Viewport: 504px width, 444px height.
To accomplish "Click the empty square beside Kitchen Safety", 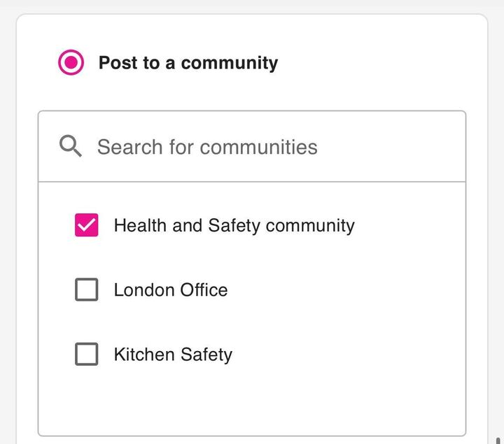I will tap(87, 355).
